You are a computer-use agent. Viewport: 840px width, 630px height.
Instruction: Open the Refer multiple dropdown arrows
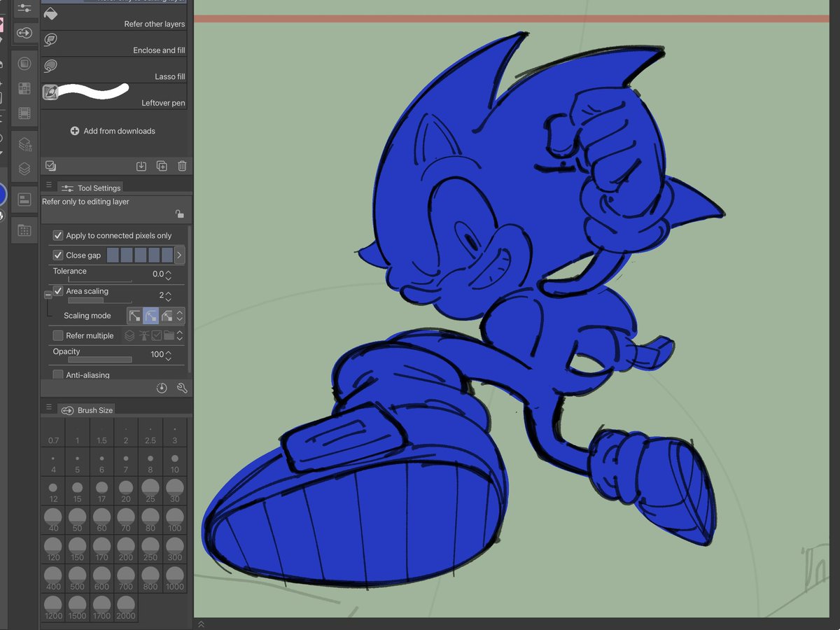point(180,336)
